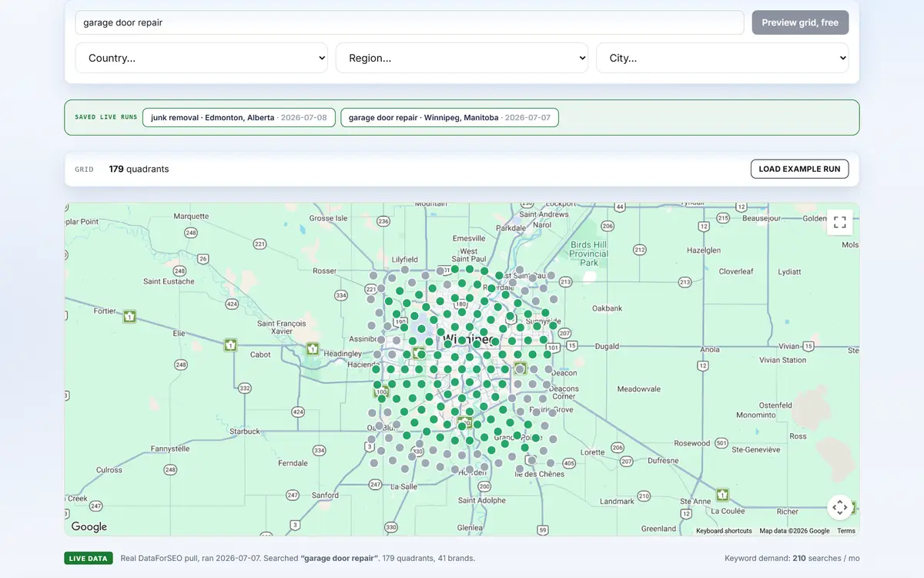Click the Birds Hill Provincial Park label
Screen dimensions: 924x578
[x=589, y=254]
